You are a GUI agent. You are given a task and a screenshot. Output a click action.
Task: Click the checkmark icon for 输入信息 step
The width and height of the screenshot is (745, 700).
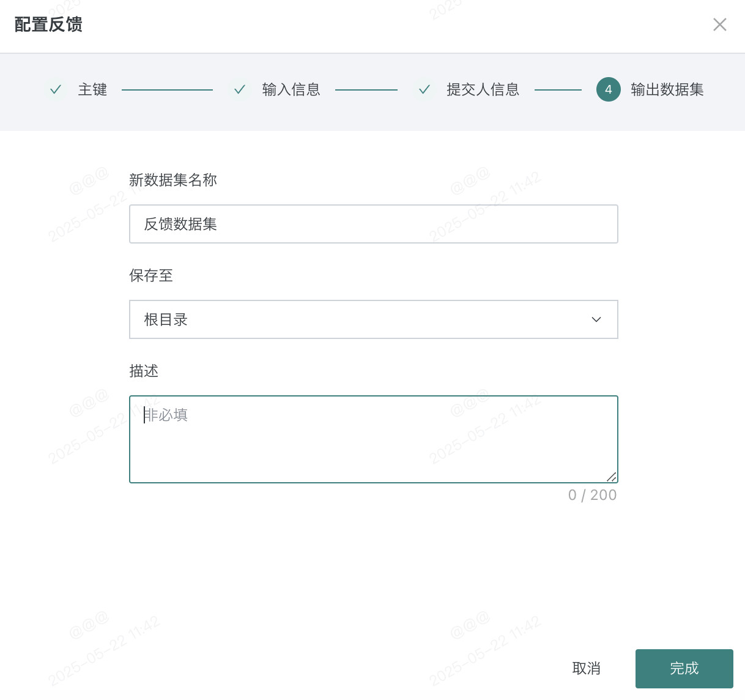coord(240,89)
